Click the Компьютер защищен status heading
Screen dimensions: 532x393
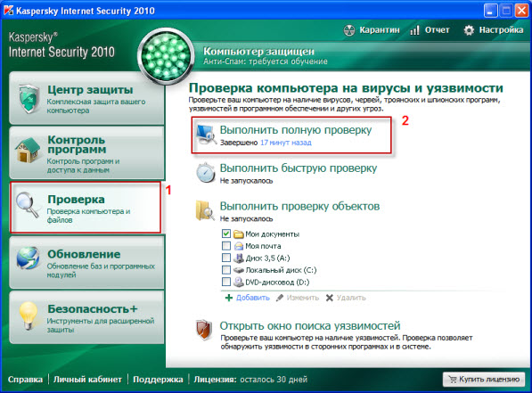pos(258,52)
